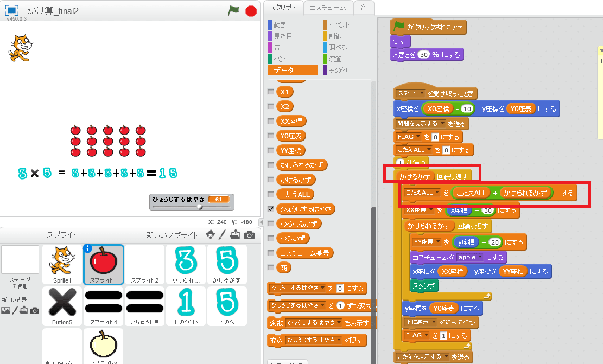Paint new backdrop icon
This screenshot has height=364, width=603.
point(15,310)
